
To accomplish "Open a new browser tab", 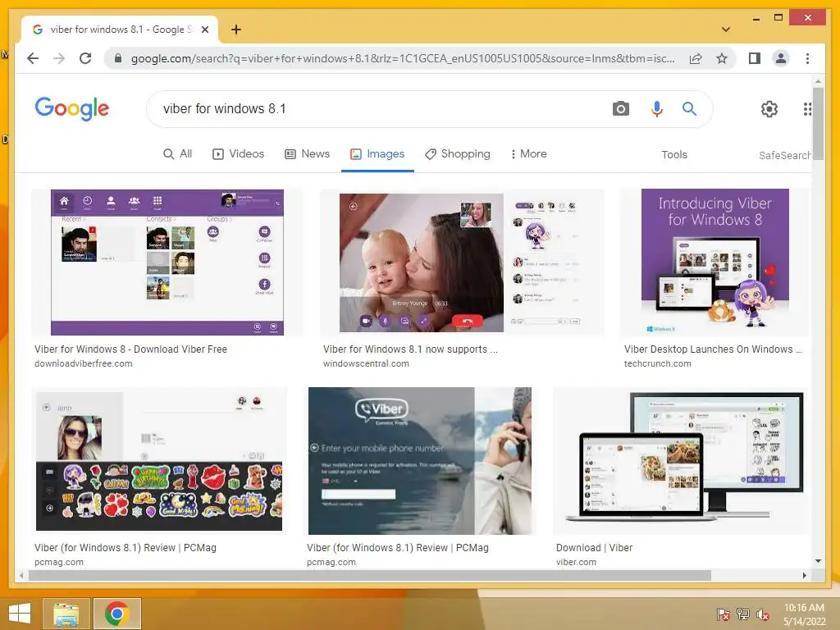I will coord(235,30).
